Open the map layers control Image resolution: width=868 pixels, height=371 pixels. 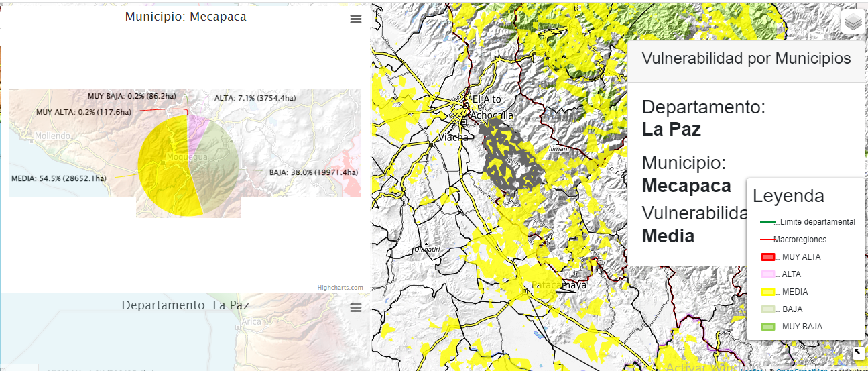click(x=853, y=22)
